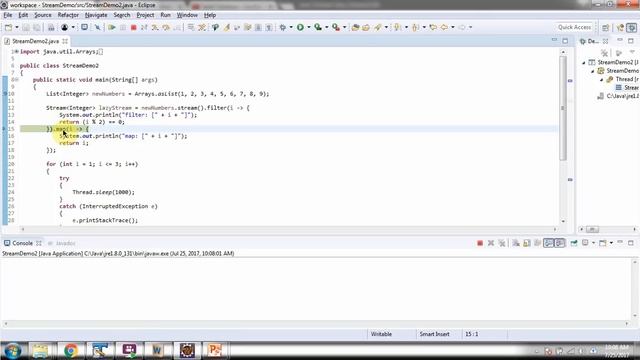Click the red Terminate button in main toolbar
Screen dimensions: 640x360
pyautogui.click(x=133, y=27)
